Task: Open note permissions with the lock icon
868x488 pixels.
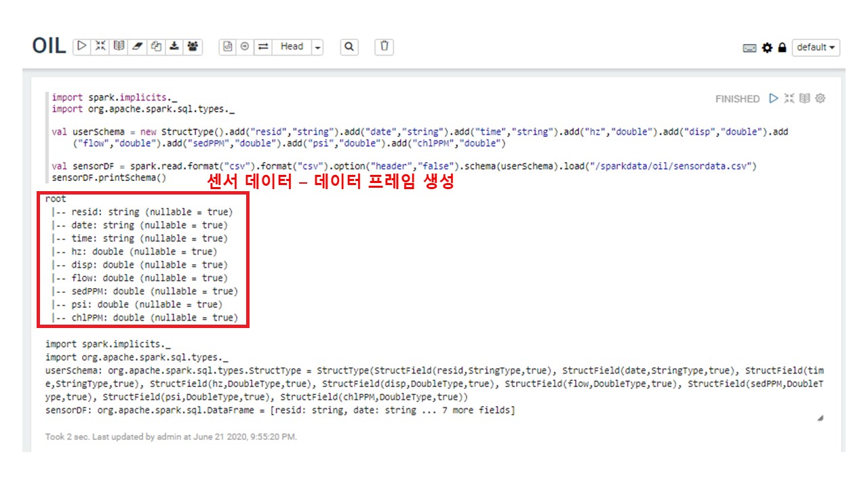Action: click(x=782, y=48)
